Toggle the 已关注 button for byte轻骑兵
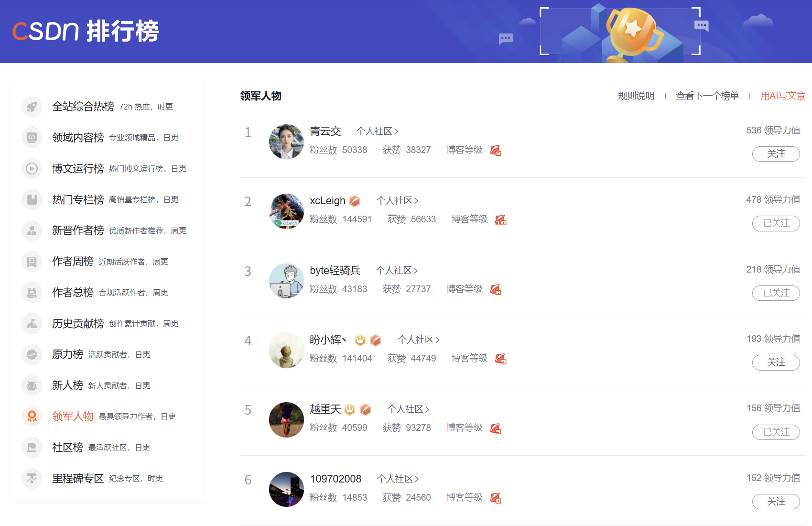The height and width of the screenshot is (526, 812). [776, 293]
